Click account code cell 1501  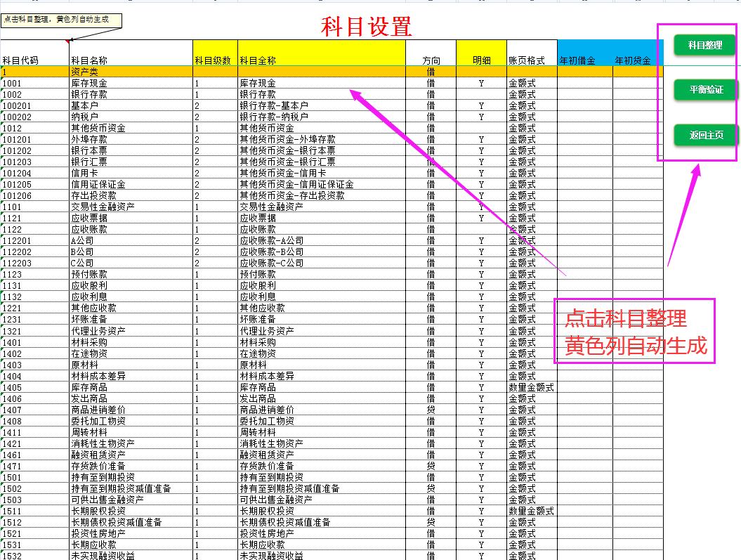[35, 477]
